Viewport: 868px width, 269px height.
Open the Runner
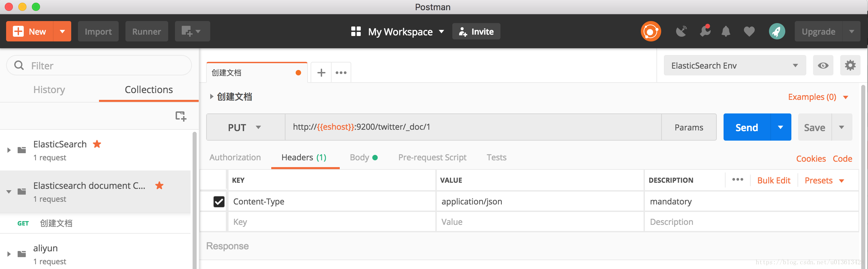coord(146,31)
